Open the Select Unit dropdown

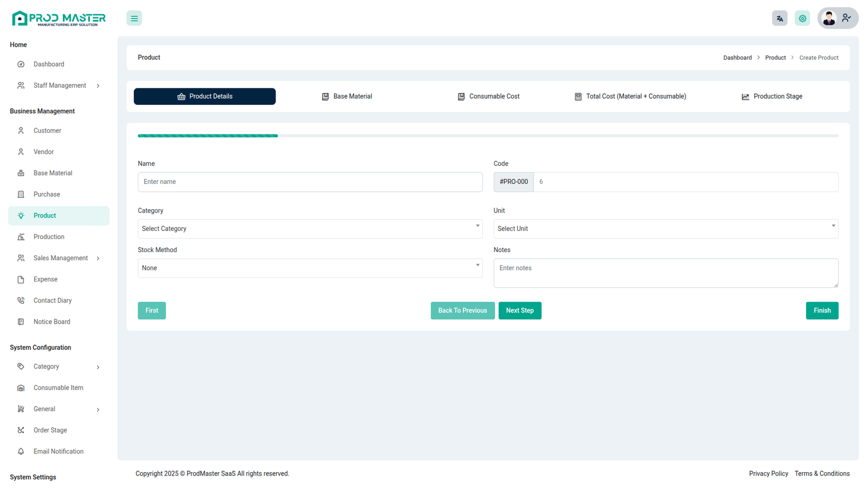(x=665, y=229)
